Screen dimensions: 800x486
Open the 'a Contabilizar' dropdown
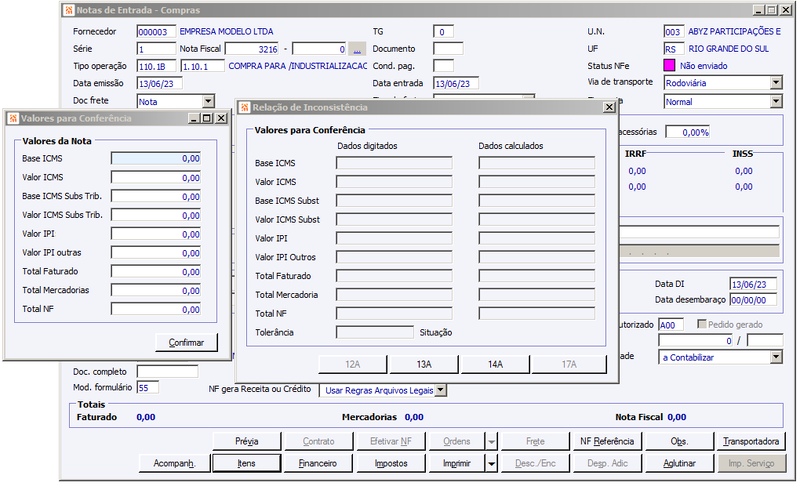[x=776, y=357]
